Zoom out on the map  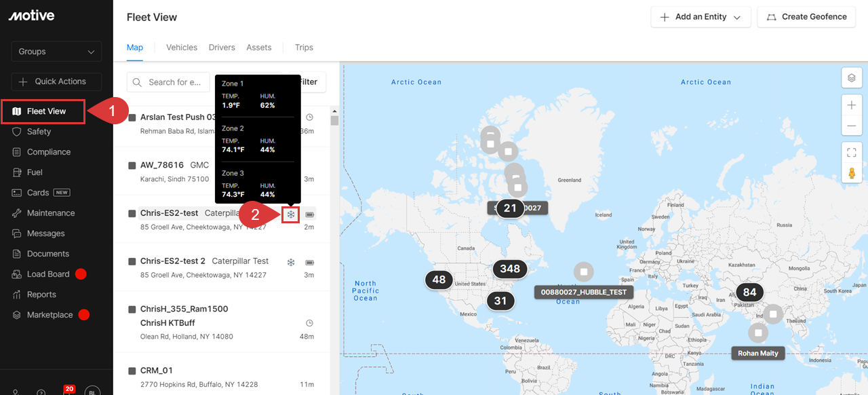[x=852, y=126]
